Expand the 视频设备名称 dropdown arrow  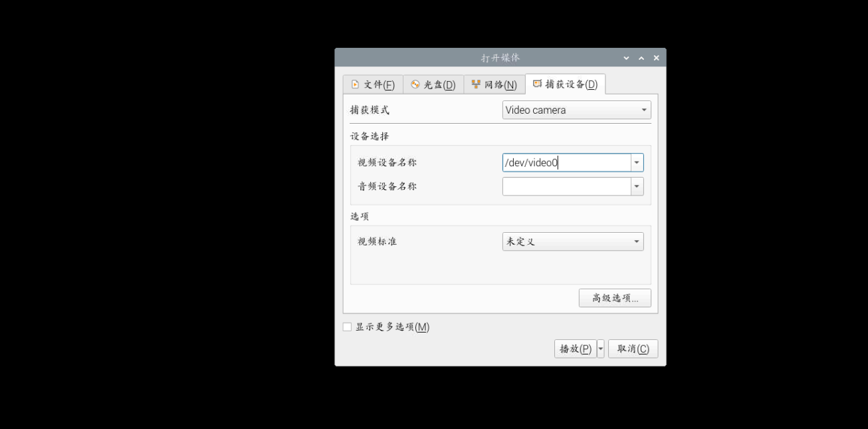[637, 163]
